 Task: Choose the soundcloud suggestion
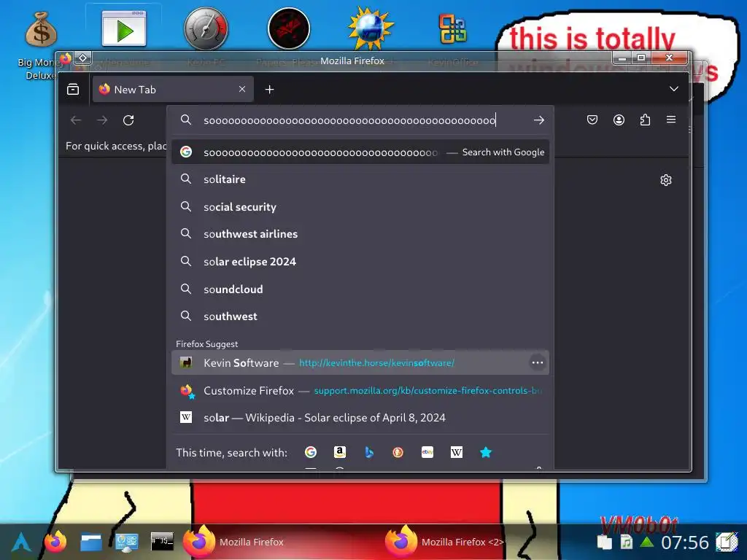(x=360, y=289)
